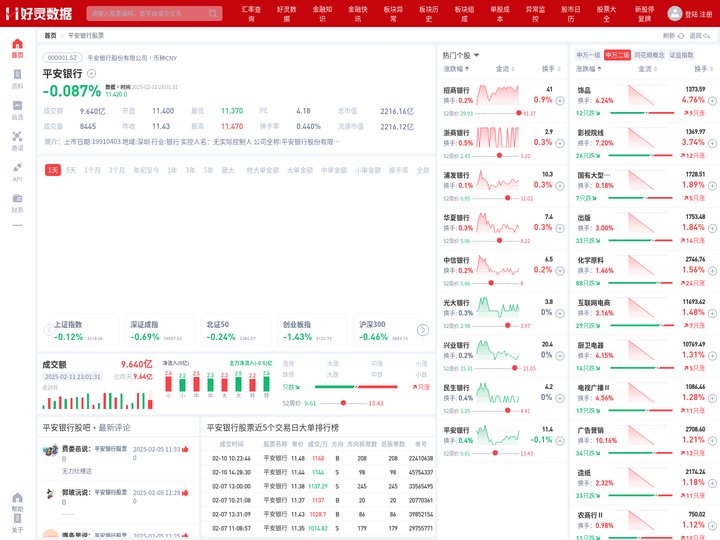Open the 股市日历 menu item
The image size is (720, 540).
[571, 14]
